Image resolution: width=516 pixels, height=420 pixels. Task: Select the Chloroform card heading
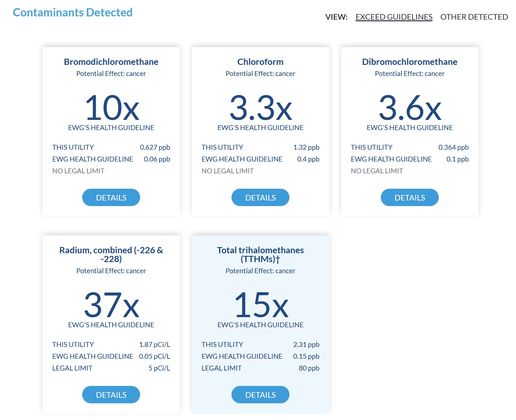point(260,62)
